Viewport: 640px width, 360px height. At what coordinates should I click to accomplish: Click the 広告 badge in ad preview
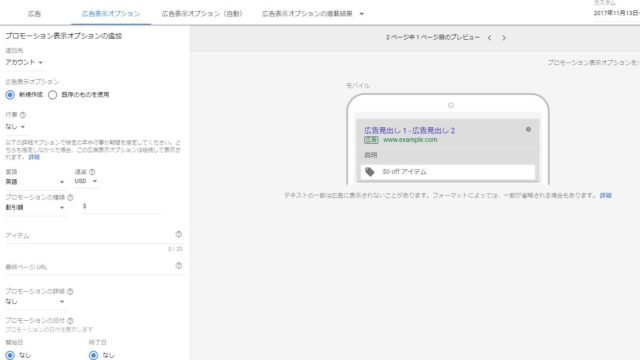371,140
